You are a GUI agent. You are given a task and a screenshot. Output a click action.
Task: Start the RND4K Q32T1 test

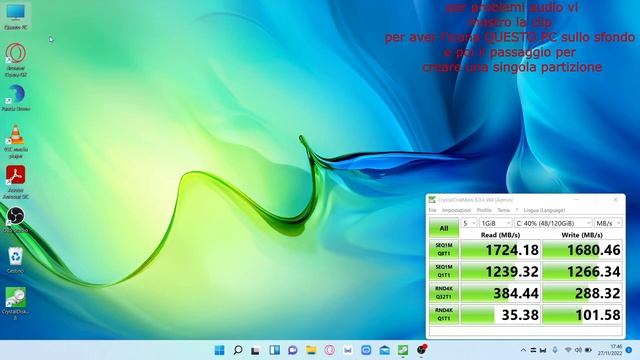click(x=444, y=293)
